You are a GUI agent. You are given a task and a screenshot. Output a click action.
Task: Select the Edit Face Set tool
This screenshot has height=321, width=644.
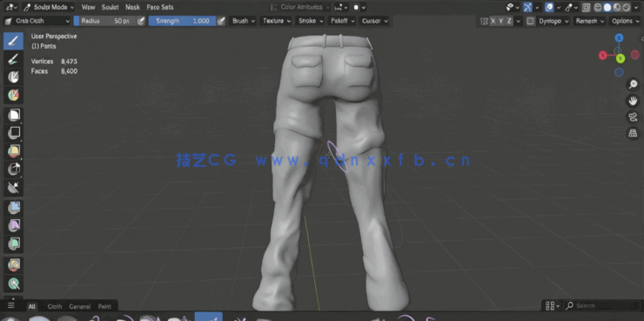pyautogui.click(x=14, y=264)
